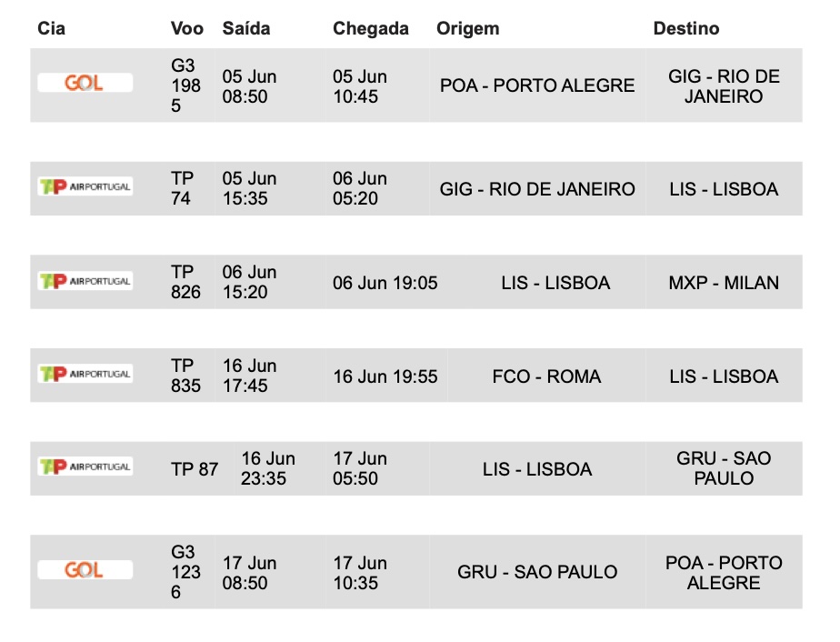The height and width of the screenshot is (642, 840).
Task: Select the MXP - MILAN destination cell
Action: coord(724,283)
